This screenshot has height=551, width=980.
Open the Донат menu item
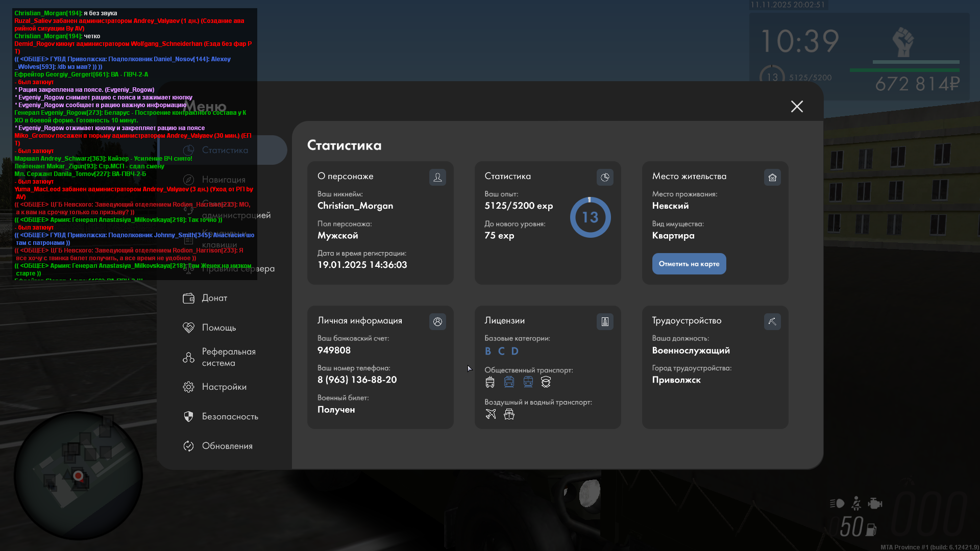point(214,298)
